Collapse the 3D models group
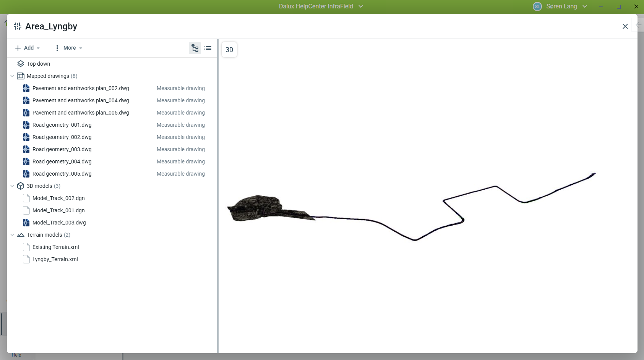 tap(12, 186)
